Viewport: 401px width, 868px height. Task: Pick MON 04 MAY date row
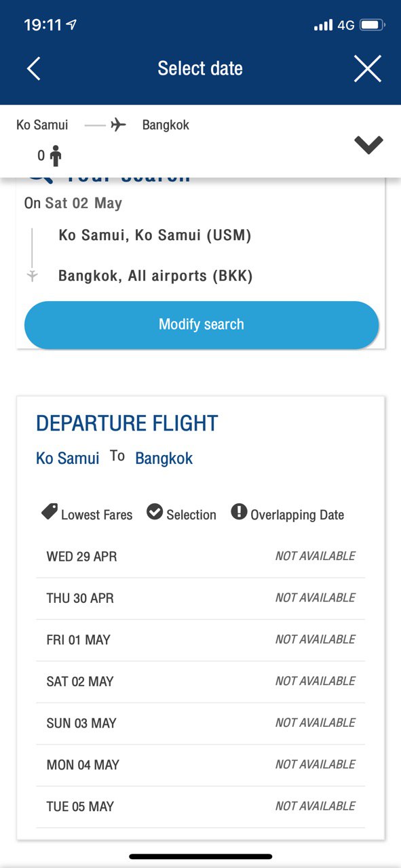(201, 765)
